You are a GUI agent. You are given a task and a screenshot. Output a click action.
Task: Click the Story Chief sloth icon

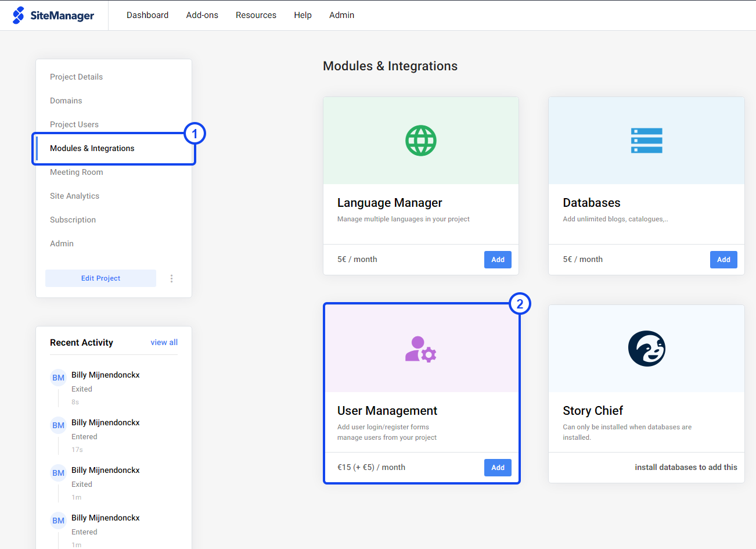point(646,349)
